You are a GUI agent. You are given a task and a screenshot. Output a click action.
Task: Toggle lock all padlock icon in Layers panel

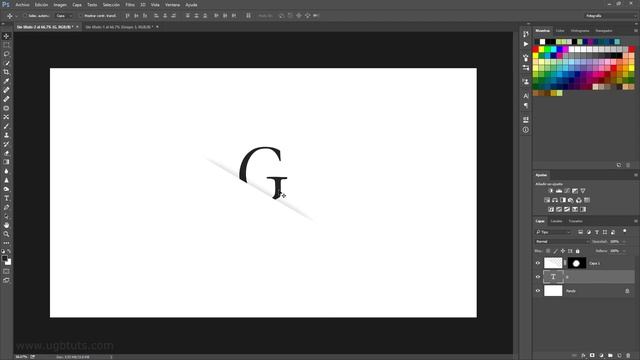tap(578, 251)
